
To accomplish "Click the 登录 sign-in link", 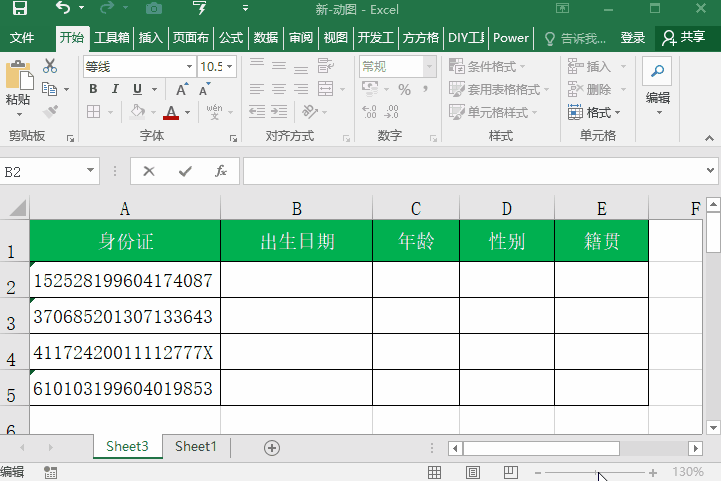I will [x=633, y=38].
